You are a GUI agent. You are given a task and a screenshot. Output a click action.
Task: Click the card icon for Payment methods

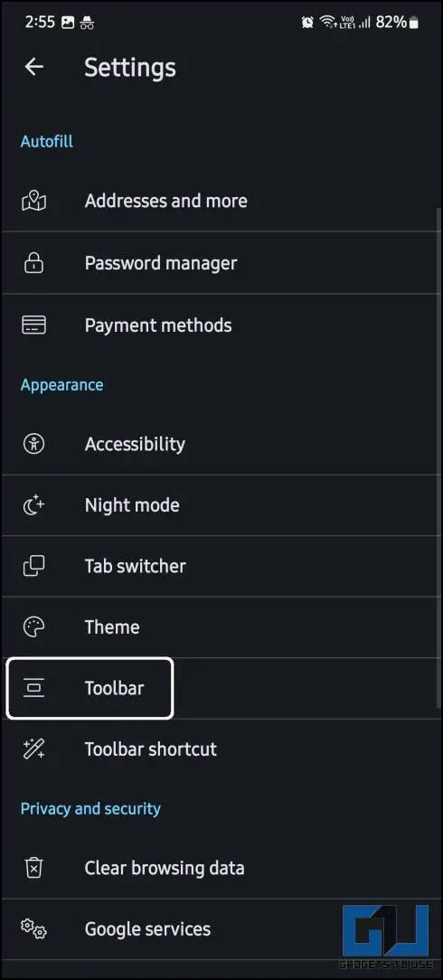pyautogui.click(x=33, y=325)
